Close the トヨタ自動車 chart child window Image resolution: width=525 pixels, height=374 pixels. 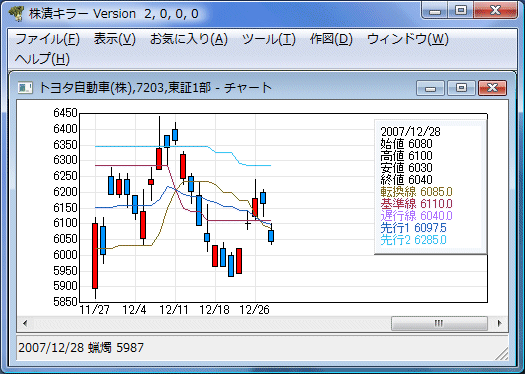click(x=493, y=88)
